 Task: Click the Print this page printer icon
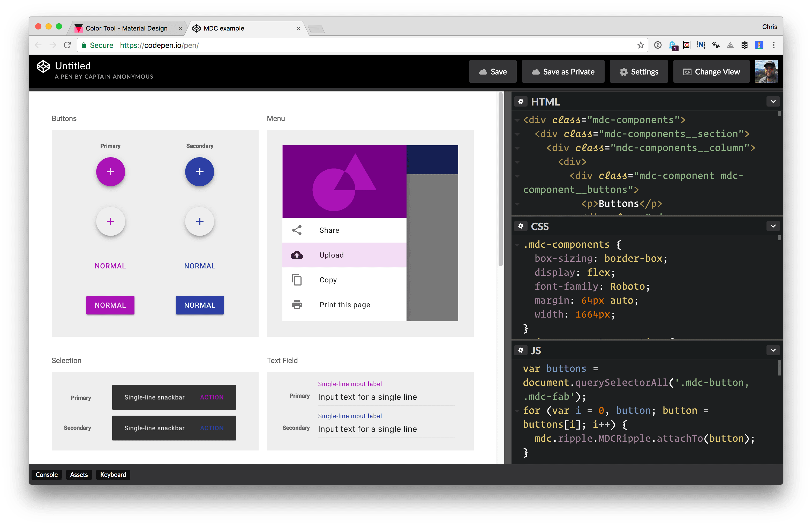point(297,305)
